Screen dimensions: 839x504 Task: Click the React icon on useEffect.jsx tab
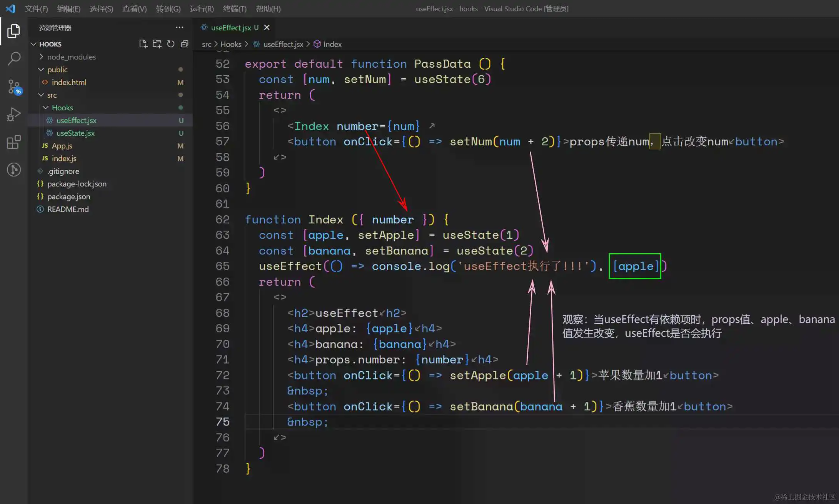[204, 27]
